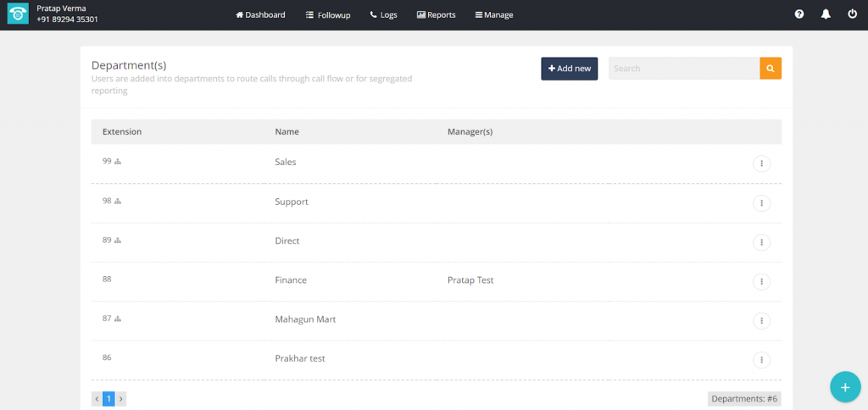Open the help question mark icon
The width and height of the screenshot is (868, 410).
pyautogui.click(x=798, y=14)
